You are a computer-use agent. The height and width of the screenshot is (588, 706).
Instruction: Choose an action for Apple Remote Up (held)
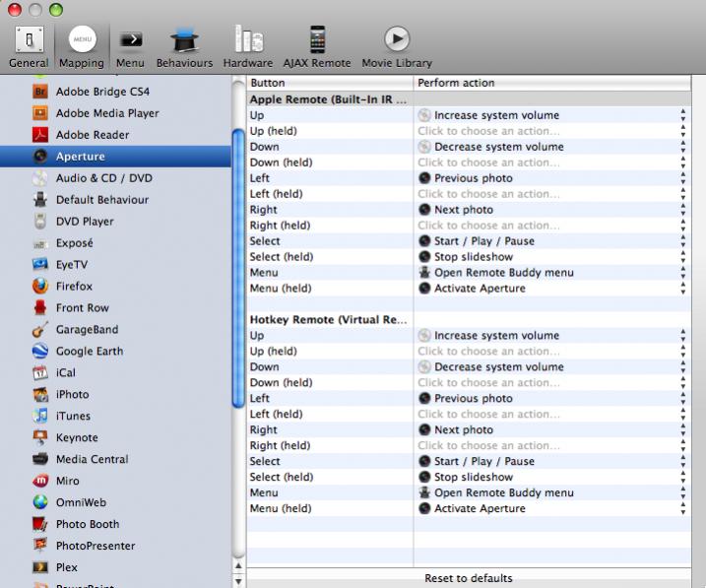point(488,131)
